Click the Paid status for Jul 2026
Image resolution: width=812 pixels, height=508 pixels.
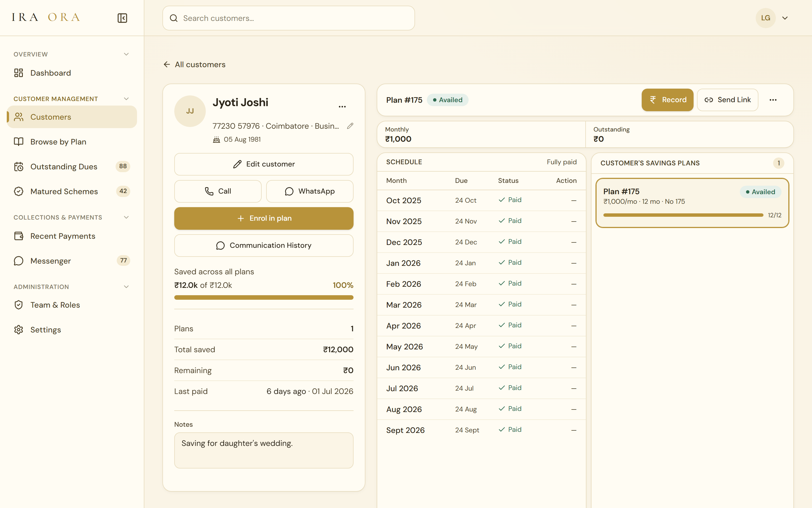[510, 388]
